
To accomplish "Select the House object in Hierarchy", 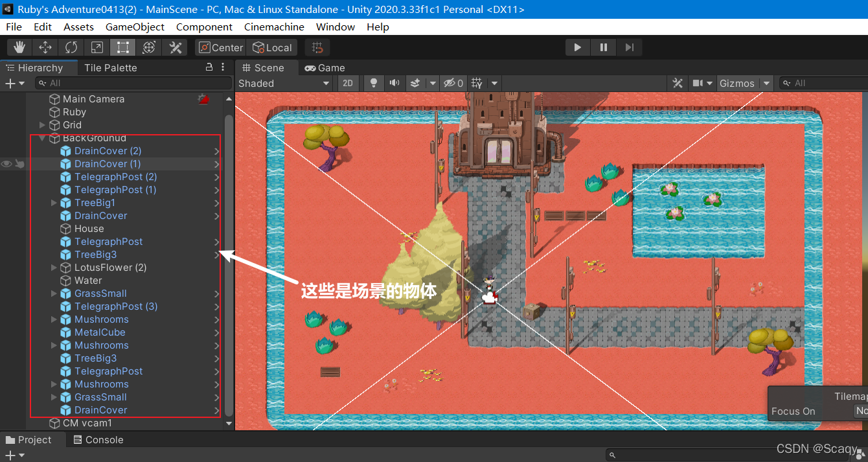I will [89, 229].
